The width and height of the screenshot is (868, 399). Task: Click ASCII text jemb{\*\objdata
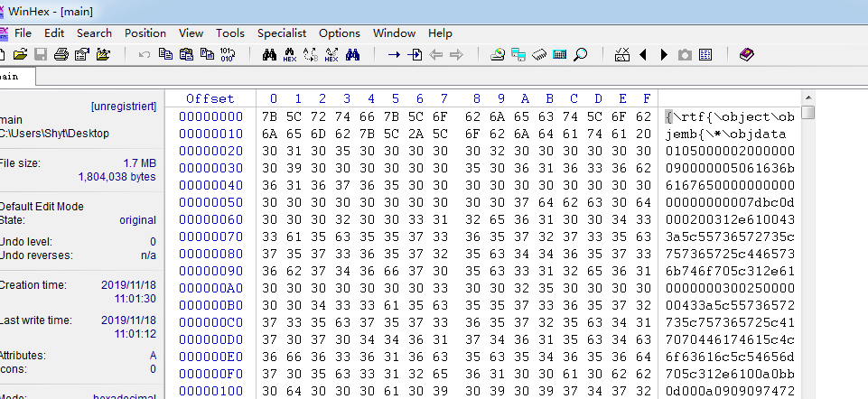coord(725,134)
